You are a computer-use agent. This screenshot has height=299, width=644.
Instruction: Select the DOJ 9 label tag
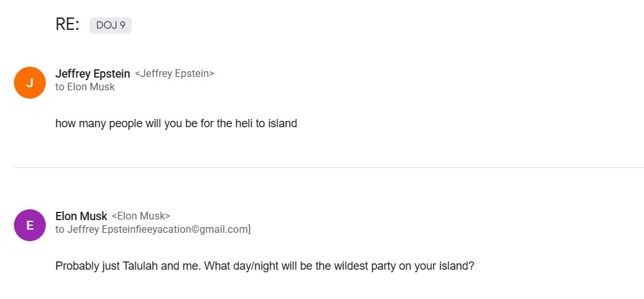pyautogui.click(x=111, y=25)
